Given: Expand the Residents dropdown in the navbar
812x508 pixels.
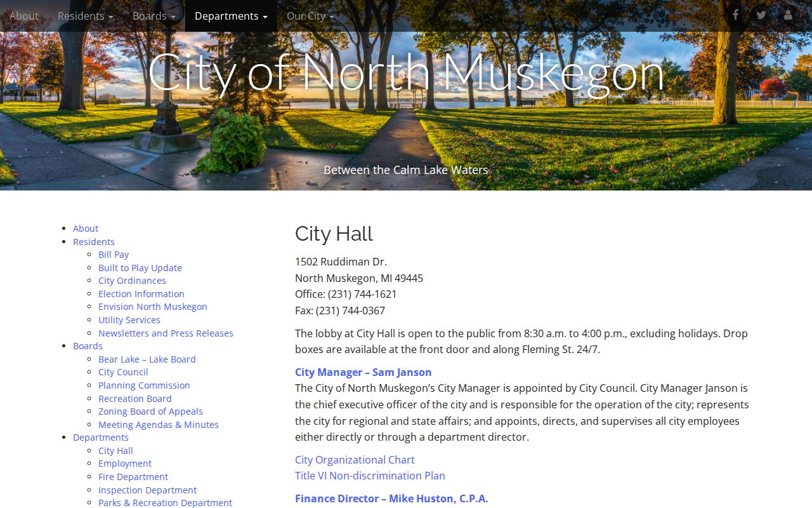Looking at the screenshot, I should click(86, 16).
